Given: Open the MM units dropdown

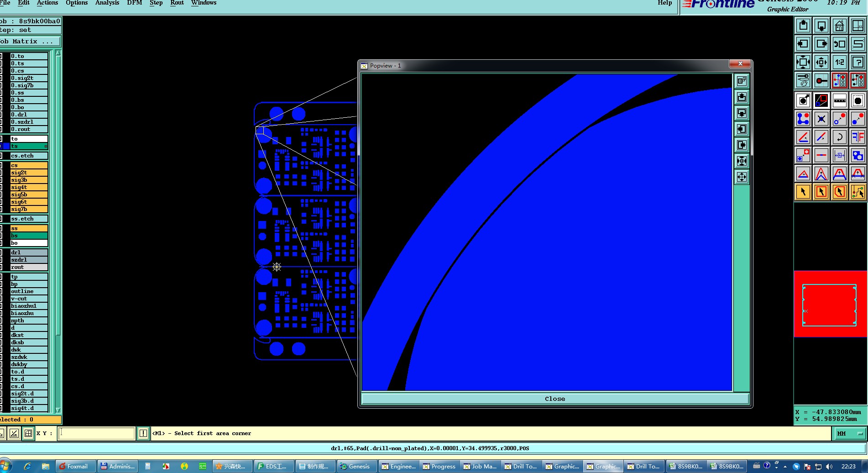Looking at the screenshot, I should pos(850,433).
